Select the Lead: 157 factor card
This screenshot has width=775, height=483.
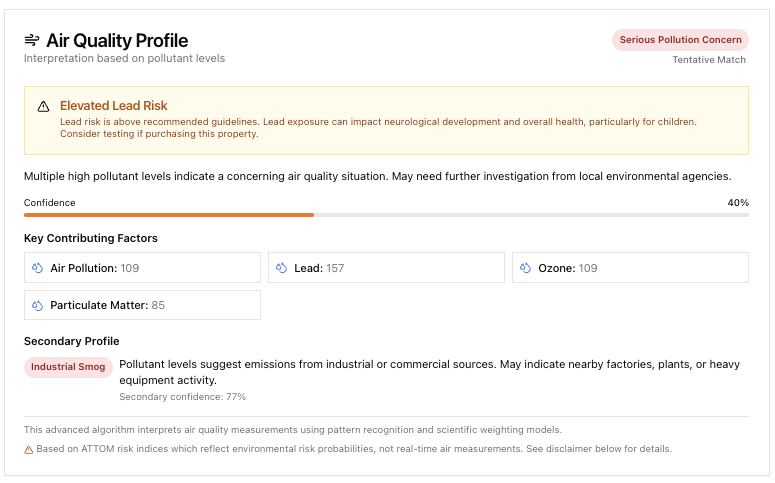click(x=386, y=268)
